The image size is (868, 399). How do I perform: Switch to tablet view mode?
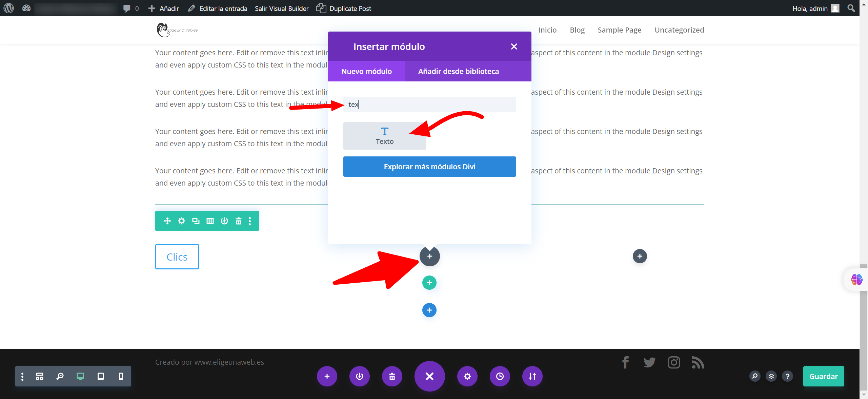coord(101,376)
